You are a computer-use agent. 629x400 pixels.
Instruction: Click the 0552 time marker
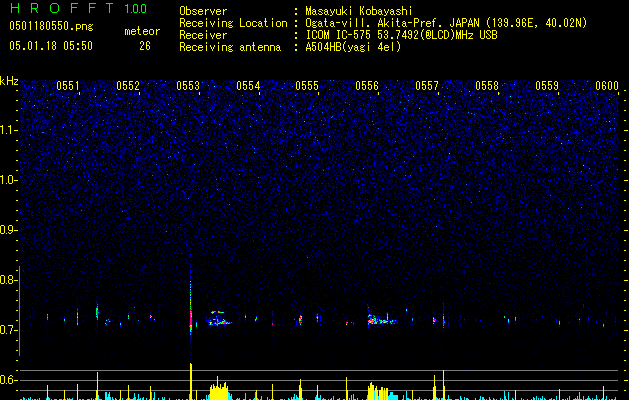(x=128, y=86)
